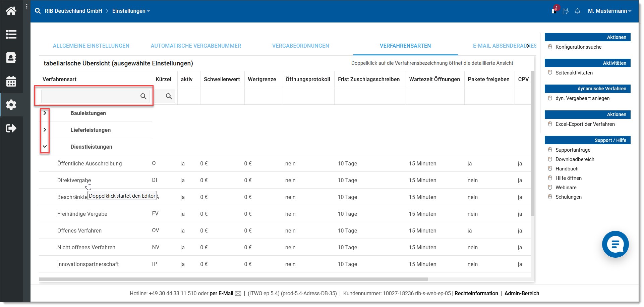Select the Öffentliche Ausschreibung row
644x307 pixels.
click(x=285, y=163)
